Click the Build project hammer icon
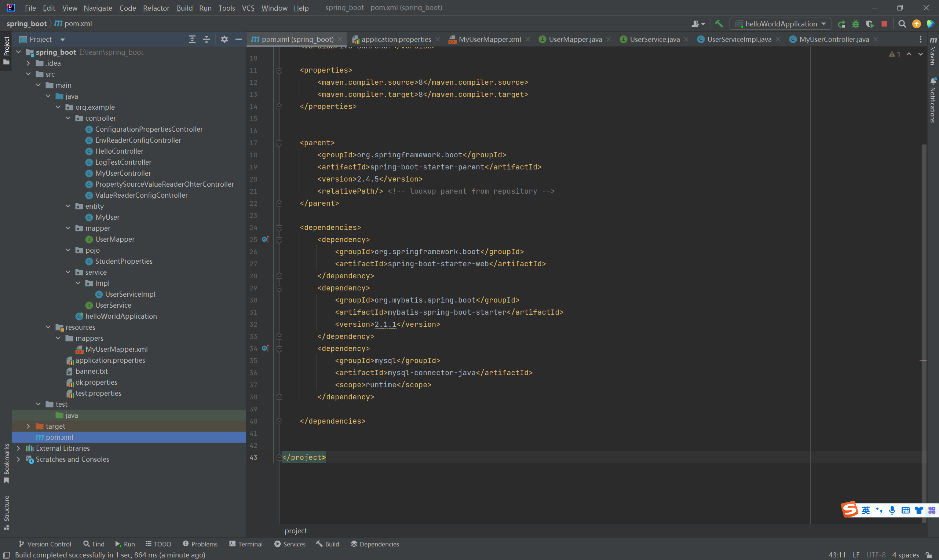 (x=719, y=24)
